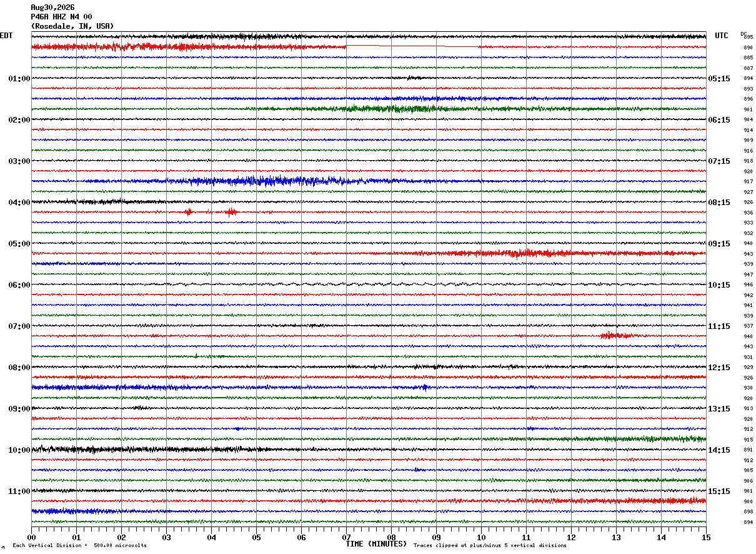Click the 03:00 EDT row label
The height and width of the screenshot is (554, 756).
coord(19,161)
